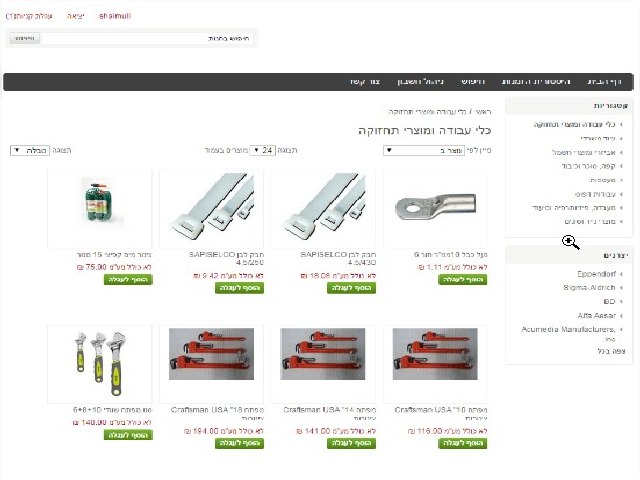The height and width of the screenshot is (480, 640).
Task: Open the items-per-page dropdown showing 24
Action: [x=262, y=150]
